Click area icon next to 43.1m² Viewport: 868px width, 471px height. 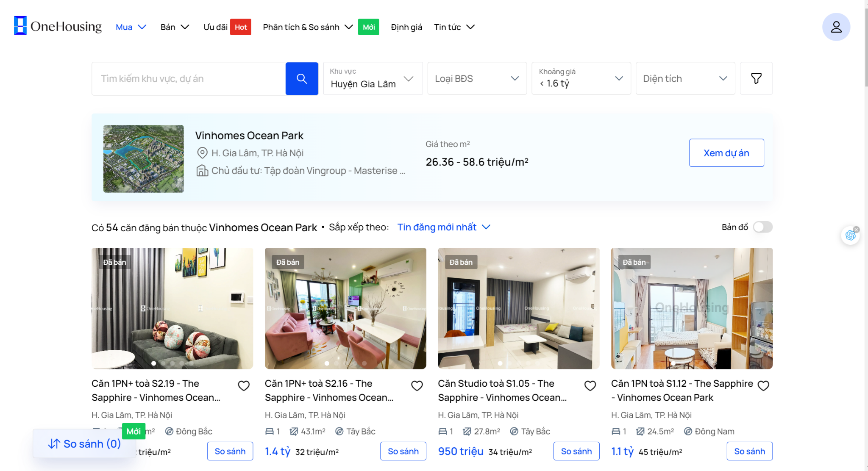click(294, 432)
